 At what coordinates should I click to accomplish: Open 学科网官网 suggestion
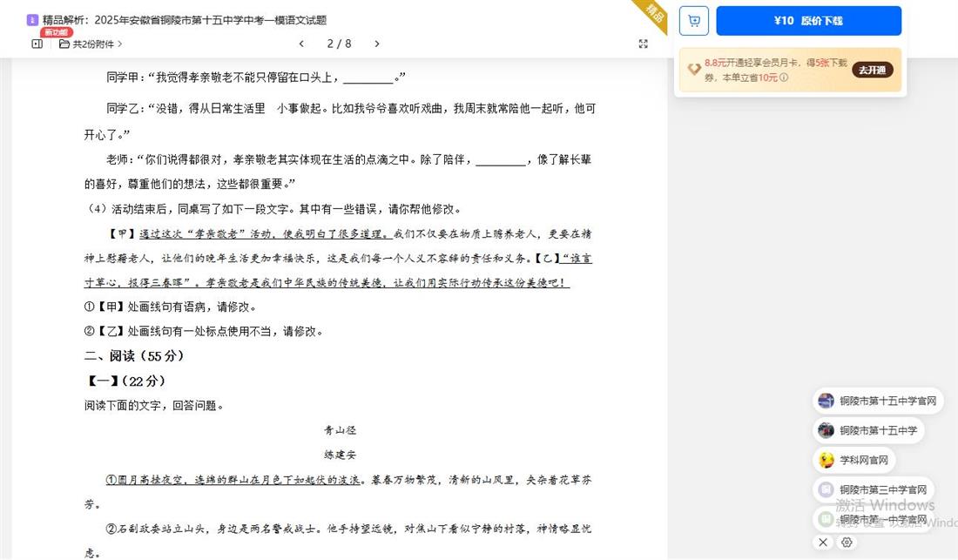[854, 460]
